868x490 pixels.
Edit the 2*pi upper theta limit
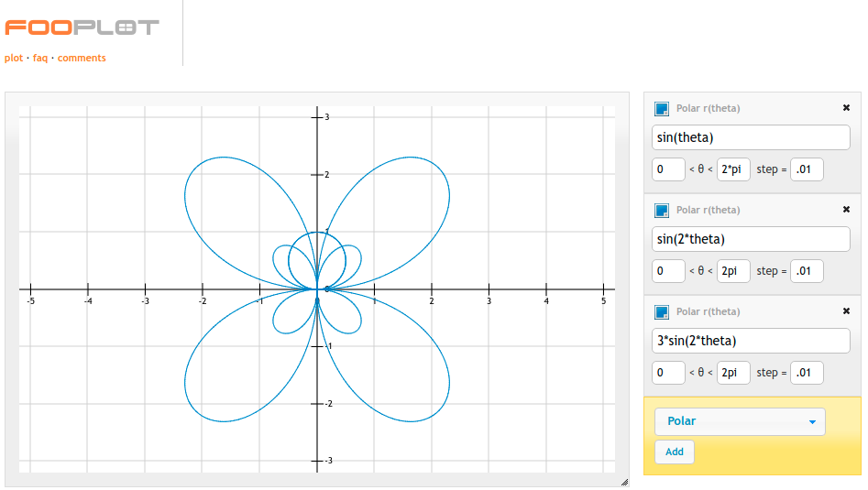(733, 169)
